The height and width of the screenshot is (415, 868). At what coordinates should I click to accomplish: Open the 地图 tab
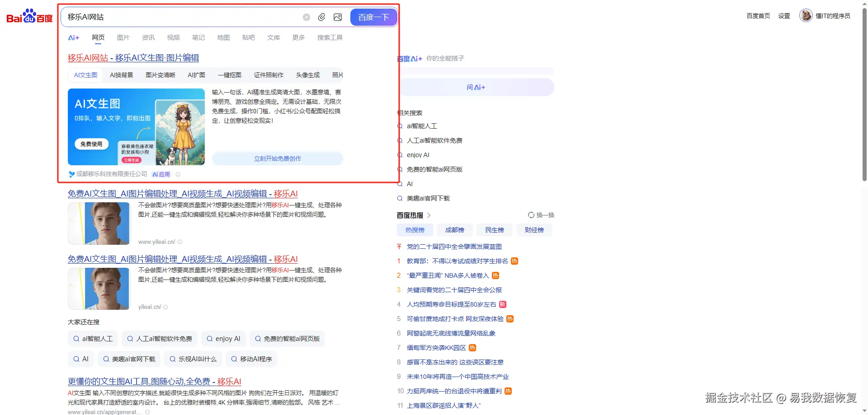pos(223,37)
